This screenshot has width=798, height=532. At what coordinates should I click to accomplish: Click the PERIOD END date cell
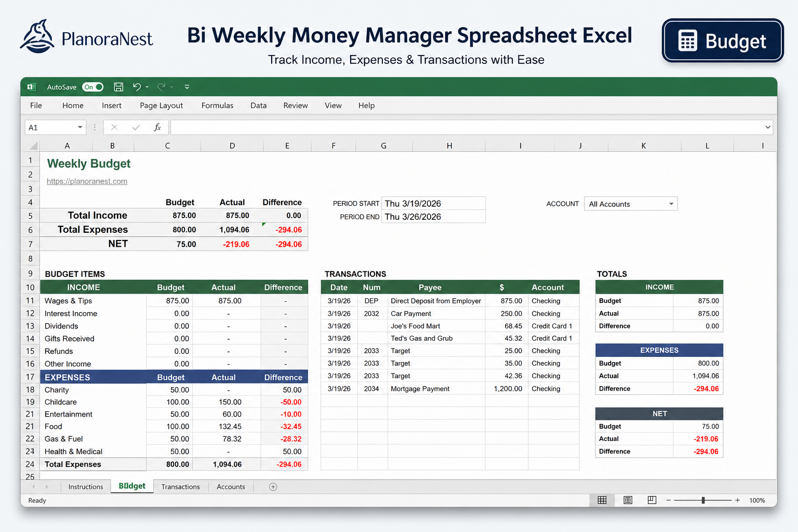click(x=433, y=217)
